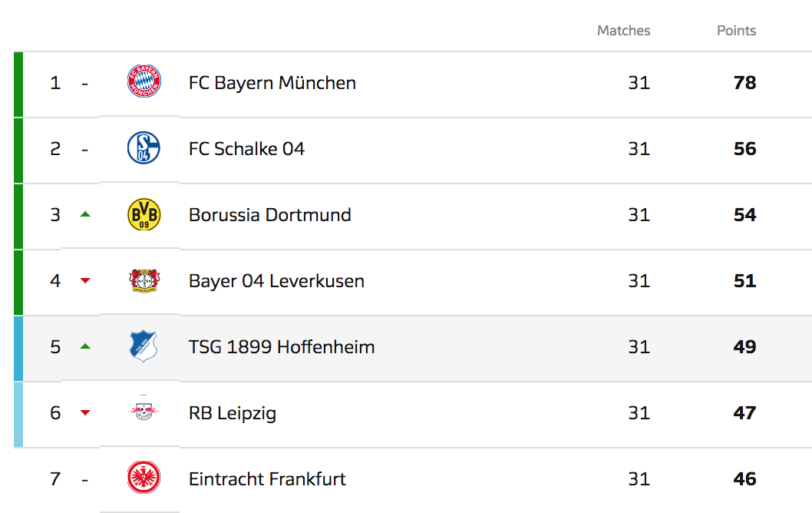Click Leipzig's red down-arrow rank indicator
This screenshot has height=513, width=812.
pos(85,413)
